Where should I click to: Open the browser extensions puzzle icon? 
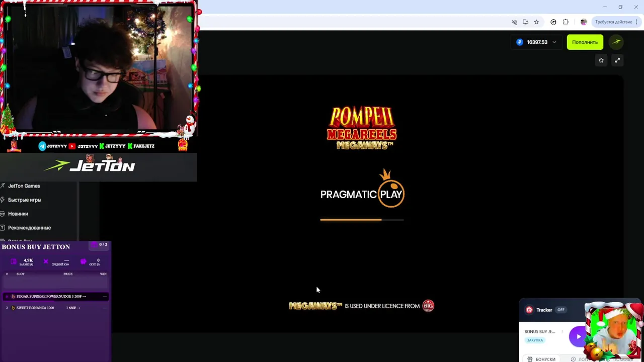pyautogui.click(x=566, y=22)
